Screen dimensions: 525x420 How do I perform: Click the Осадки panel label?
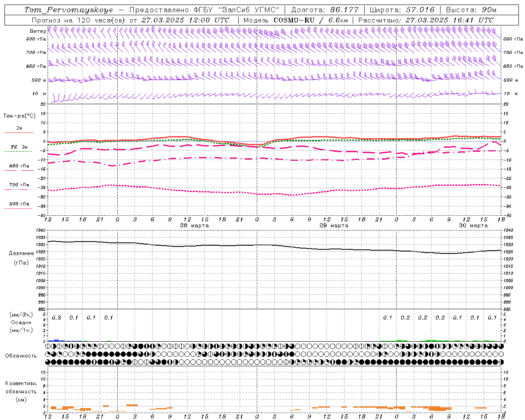click(x=21, y=322)
